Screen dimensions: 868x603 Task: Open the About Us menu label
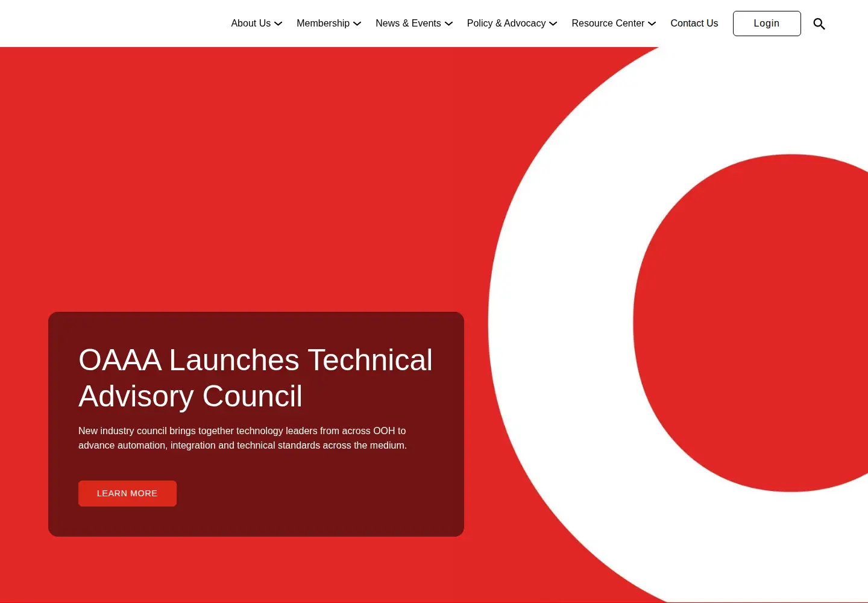[x=251, y=24]
